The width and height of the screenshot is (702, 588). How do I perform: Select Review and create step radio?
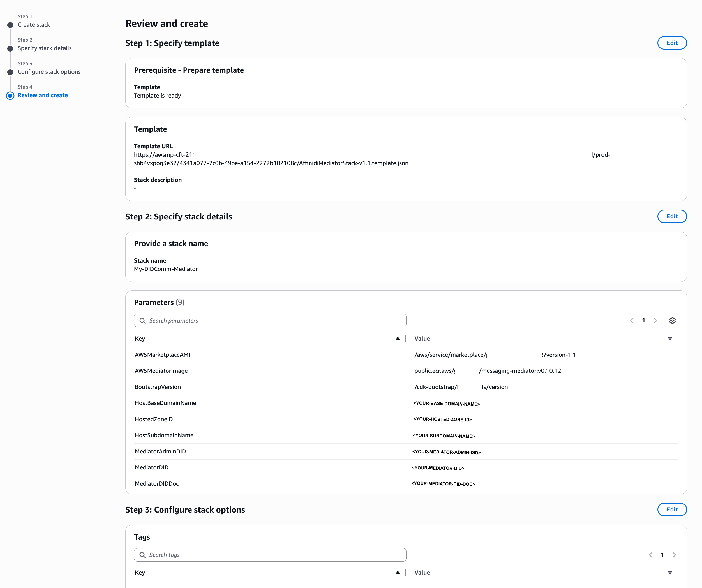[10, 96]
